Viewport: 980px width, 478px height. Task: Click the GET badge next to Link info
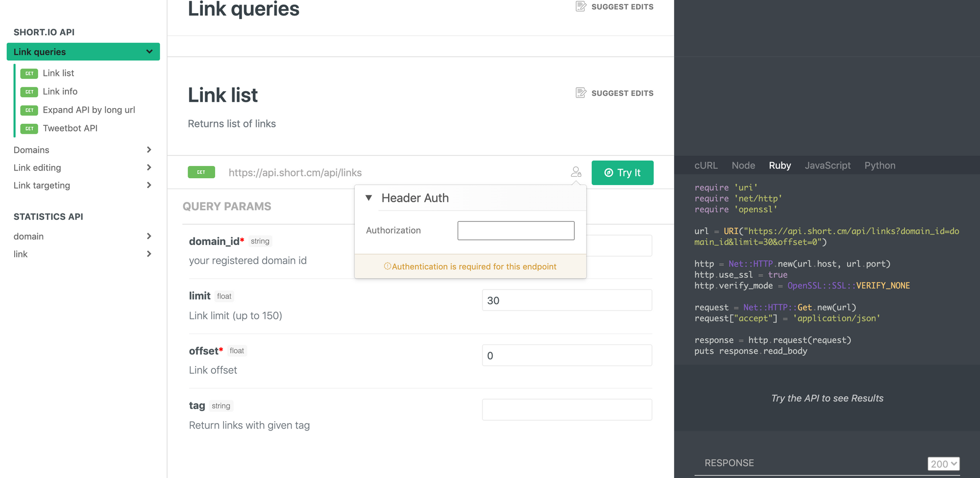tap(29, 92)
